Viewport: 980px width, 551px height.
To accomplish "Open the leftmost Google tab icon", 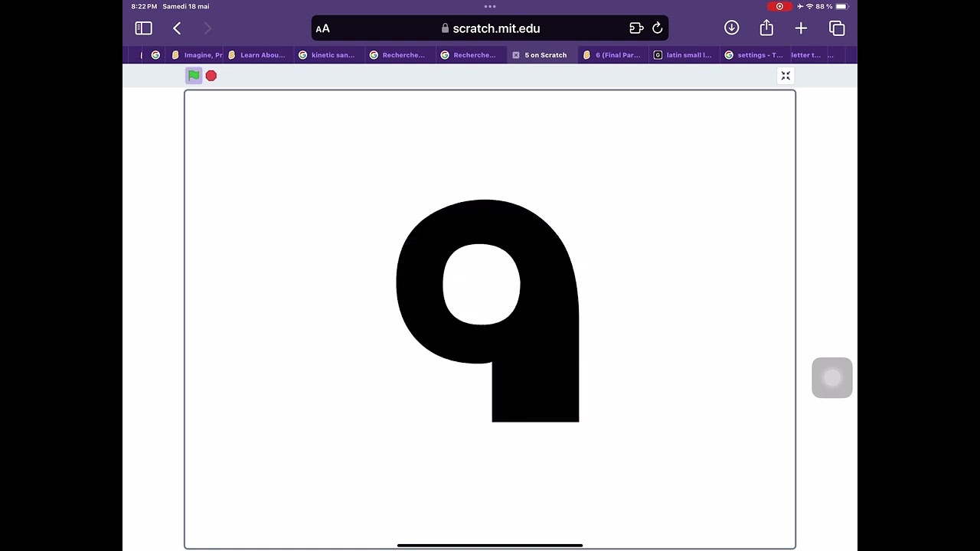I will click(155, 55).
